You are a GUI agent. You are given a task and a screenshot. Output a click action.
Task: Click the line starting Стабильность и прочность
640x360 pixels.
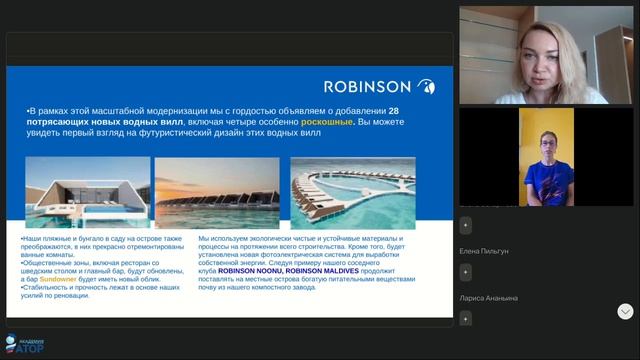tap(100, 287)
